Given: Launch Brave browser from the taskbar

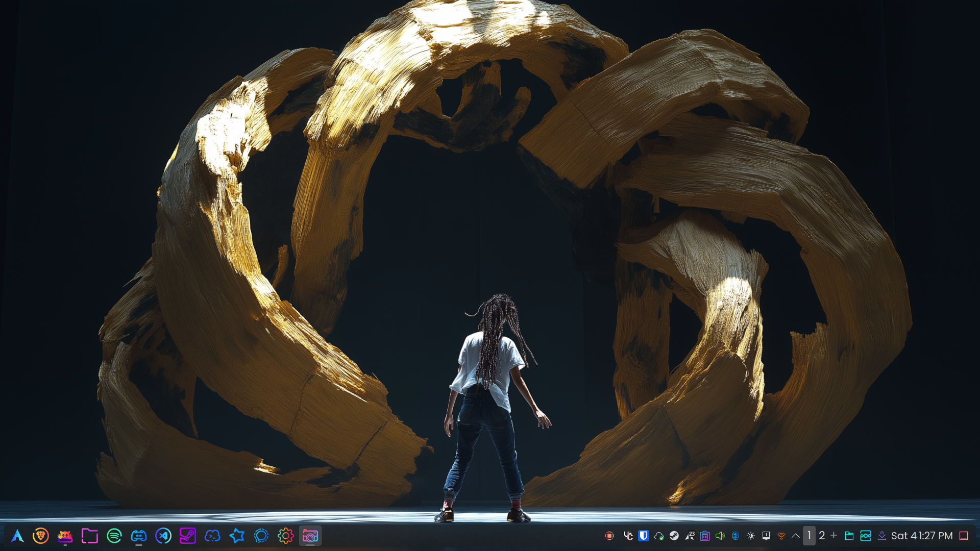Looking at the screenshot, I should click(41, 536).
